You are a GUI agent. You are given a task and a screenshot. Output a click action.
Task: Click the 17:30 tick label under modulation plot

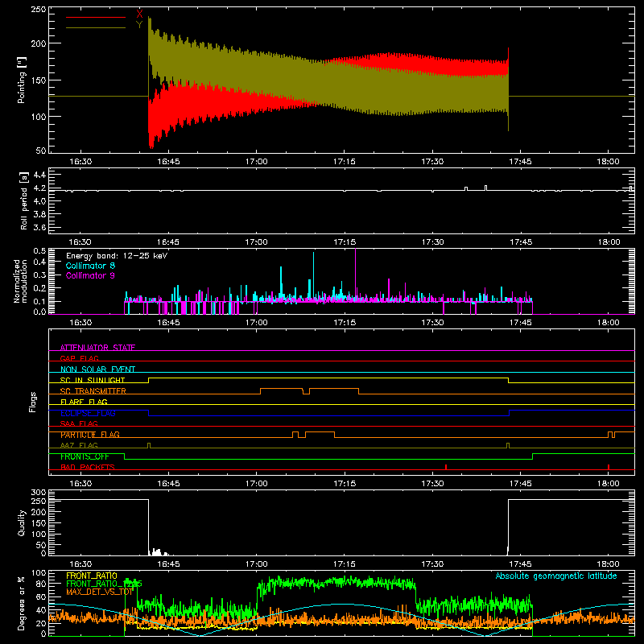pos(432,323)
